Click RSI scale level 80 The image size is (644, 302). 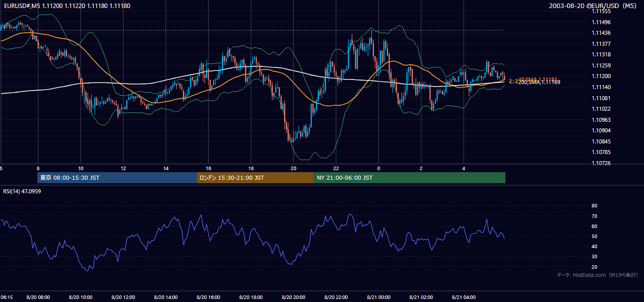click(594, 206)
